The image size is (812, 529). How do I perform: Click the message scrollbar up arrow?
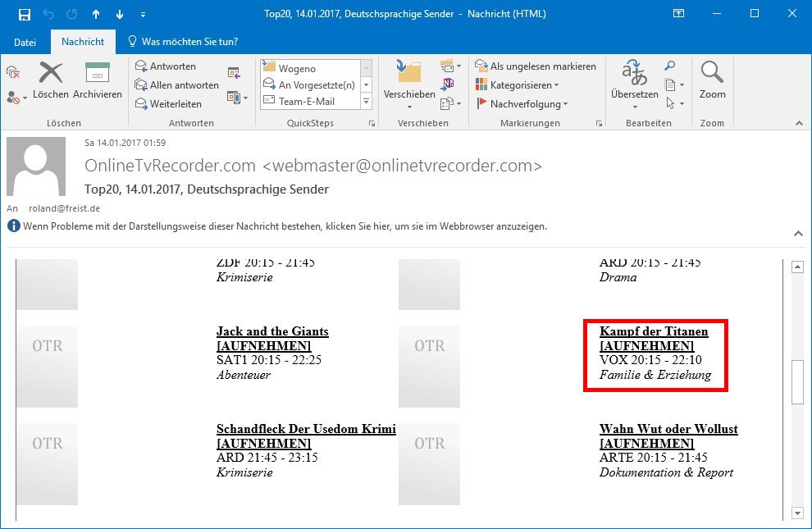(797, 267)
